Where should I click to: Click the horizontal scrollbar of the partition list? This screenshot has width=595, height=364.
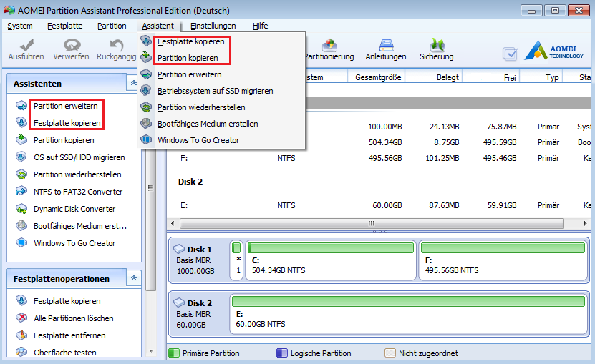[372, 223]
